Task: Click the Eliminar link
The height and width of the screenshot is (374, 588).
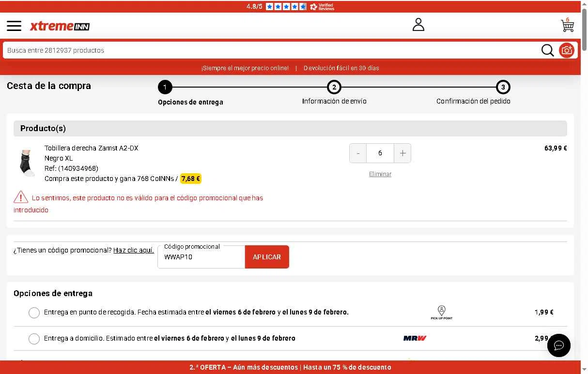Action: tap(380, 174)
